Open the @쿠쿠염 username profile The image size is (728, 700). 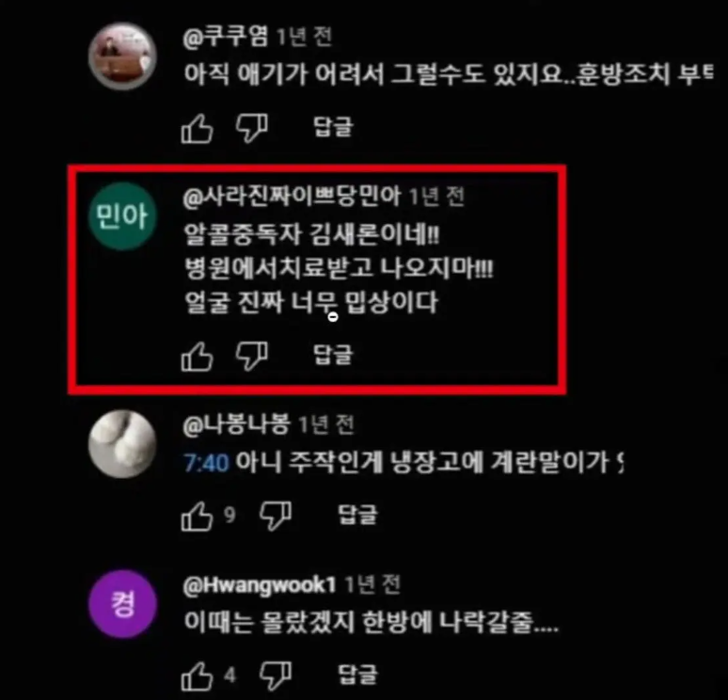pyautogui.click(x=226, y=37)
